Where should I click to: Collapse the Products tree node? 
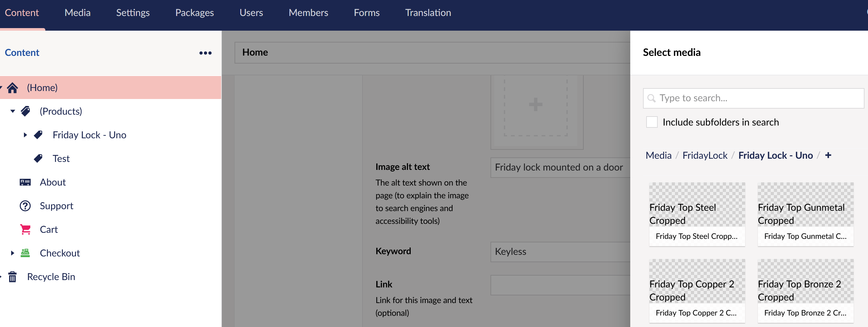pyautogui.click(x=13, y=111)
